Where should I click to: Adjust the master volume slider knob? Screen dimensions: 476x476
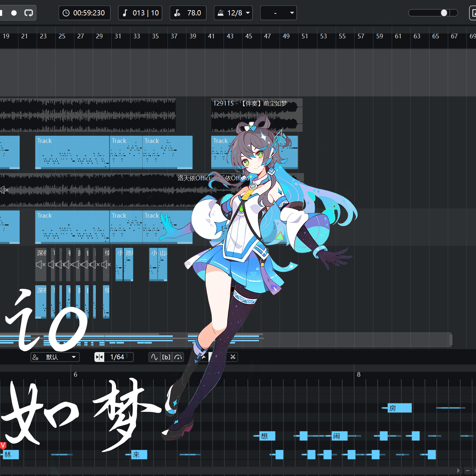tap(444, 13)
